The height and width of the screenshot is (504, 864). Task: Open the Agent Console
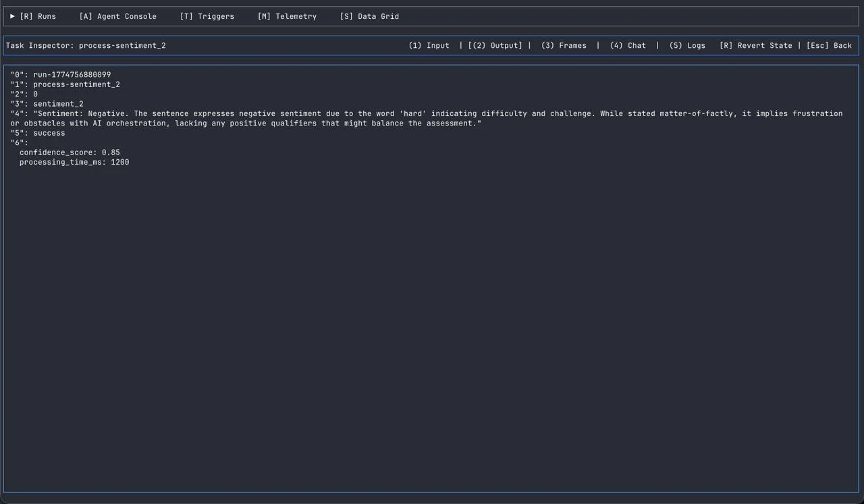[x=118, y=16]
